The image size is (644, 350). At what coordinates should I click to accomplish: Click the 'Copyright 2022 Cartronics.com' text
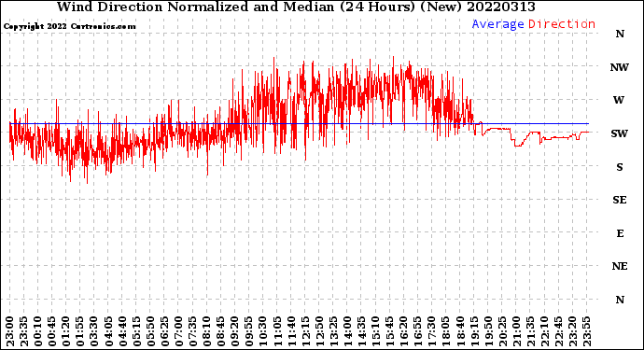pos(69,26)
